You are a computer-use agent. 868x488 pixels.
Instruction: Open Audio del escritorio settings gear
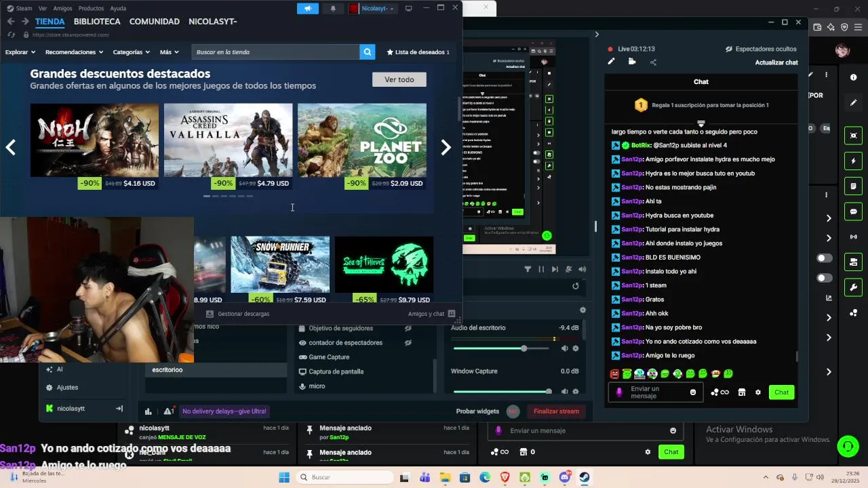(x=576, y=348)
